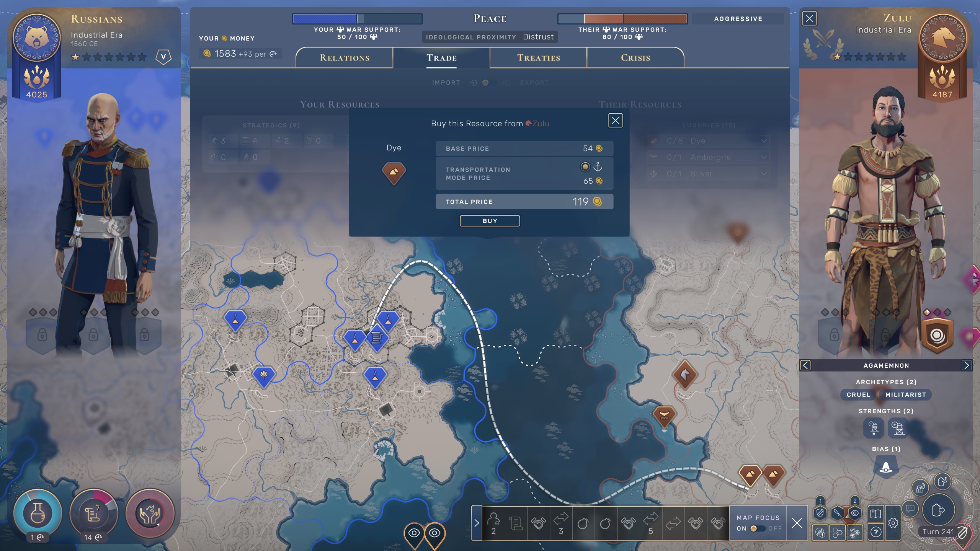Screen dimensions: 980x551
Task: Go to next leader after Agamemnon
Action: (x=966, y=365)
